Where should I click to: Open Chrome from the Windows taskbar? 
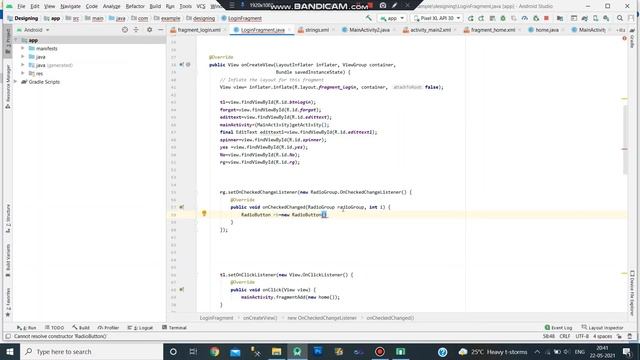(215, 351)
